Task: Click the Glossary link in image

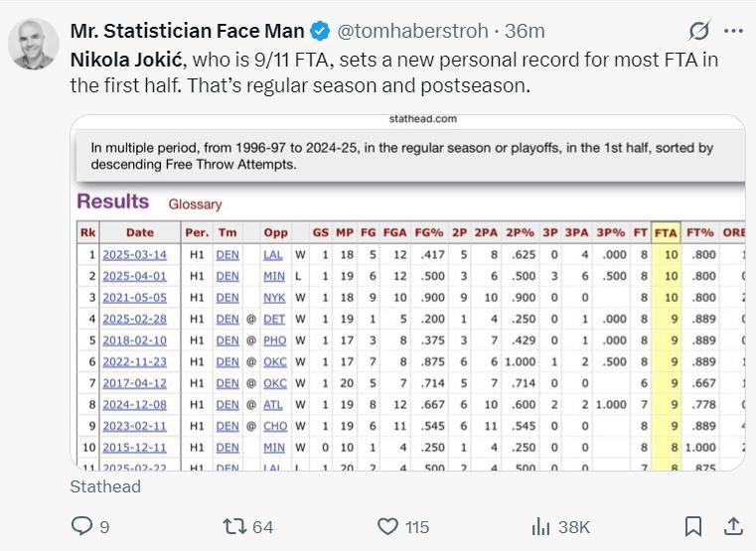Action: pos(195,204)
